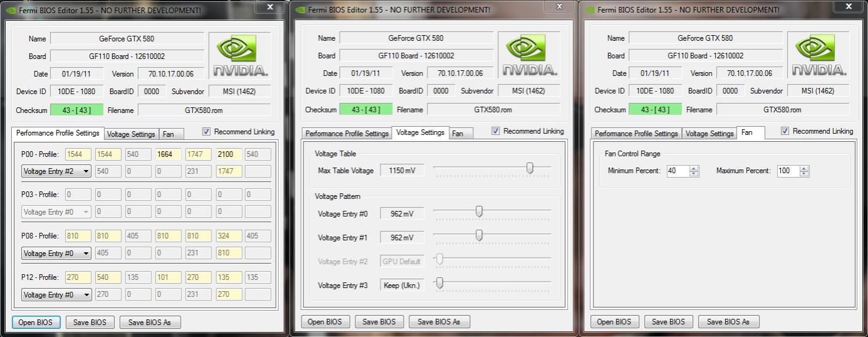The height and width of the screenshot is (337, 868).
Task: Select Voltage Settings tab in the left window
Action: click(131, 134)
